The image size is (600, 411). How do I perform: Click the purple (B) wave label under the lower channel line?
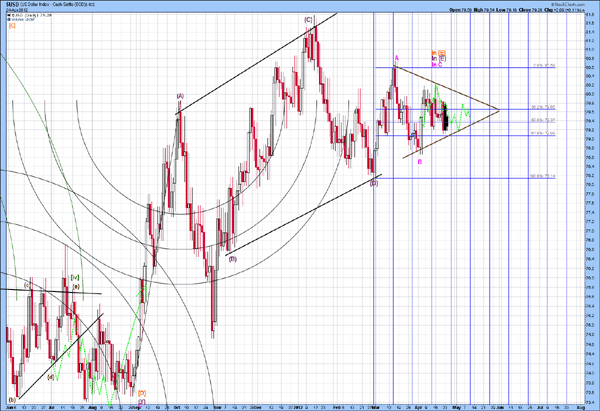click(x=233, y=259)
